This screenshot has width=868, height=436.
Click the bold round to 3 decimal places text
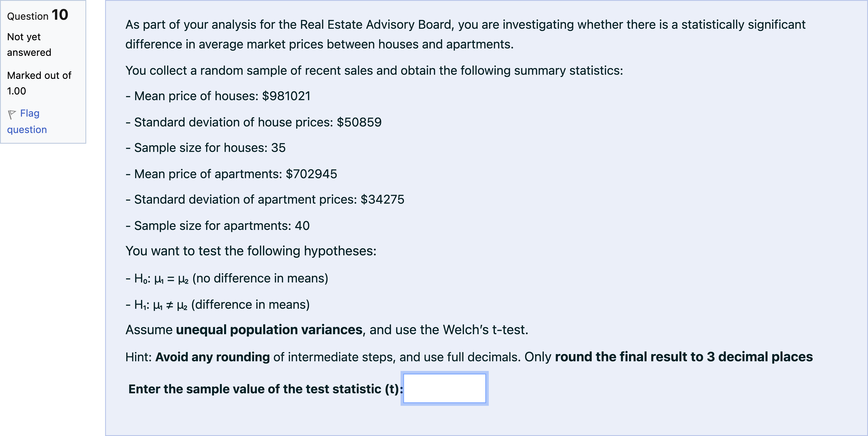coord(684,357)
